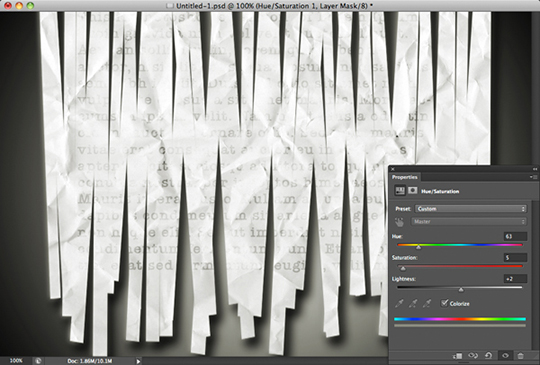Open the Preset Custom dropdown

point(470,209)
